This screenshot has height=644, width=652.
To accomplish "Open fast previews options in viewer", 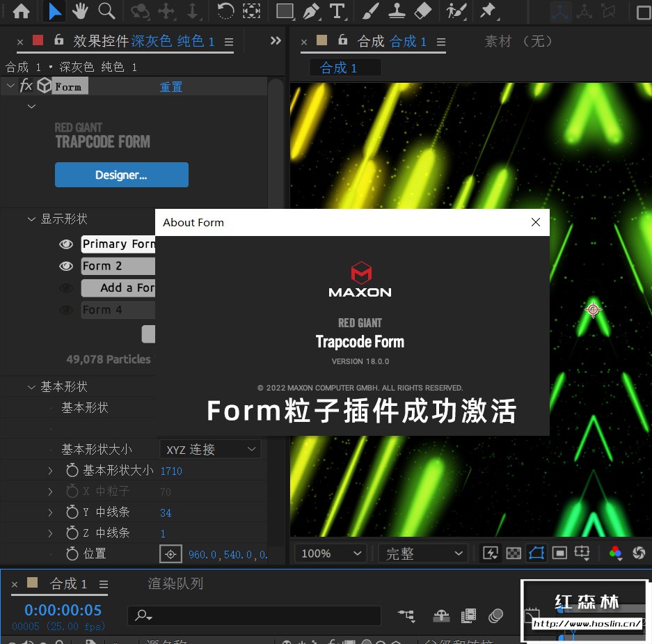I will (491, 553).
